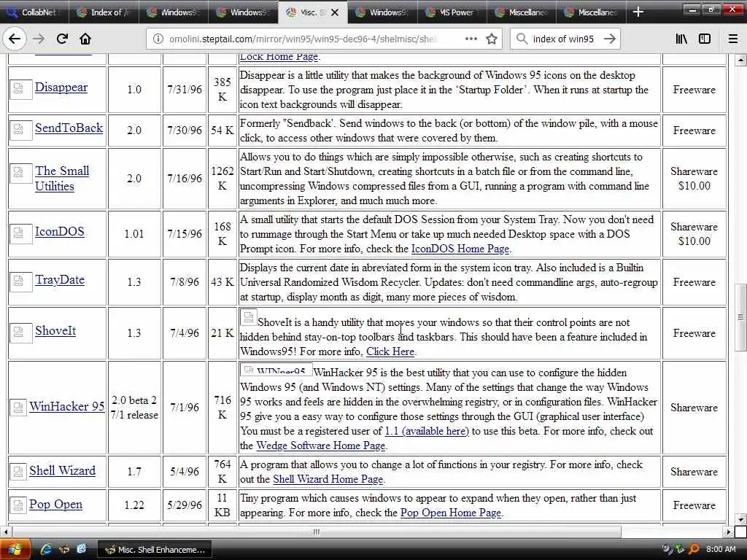Open the IconDOS download link
The image size is (747, 560).
coord(60,231)
